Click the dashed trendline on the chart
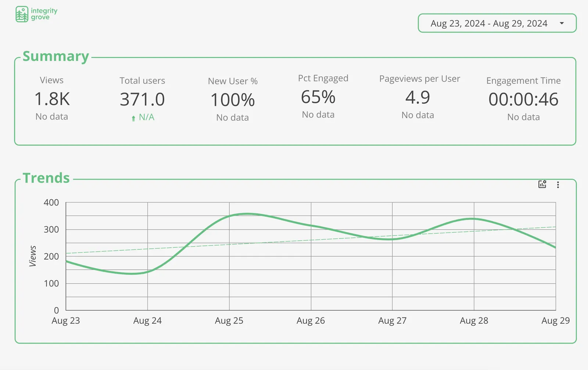Screen dimensions: 588x370 click(x=311, y=240)
